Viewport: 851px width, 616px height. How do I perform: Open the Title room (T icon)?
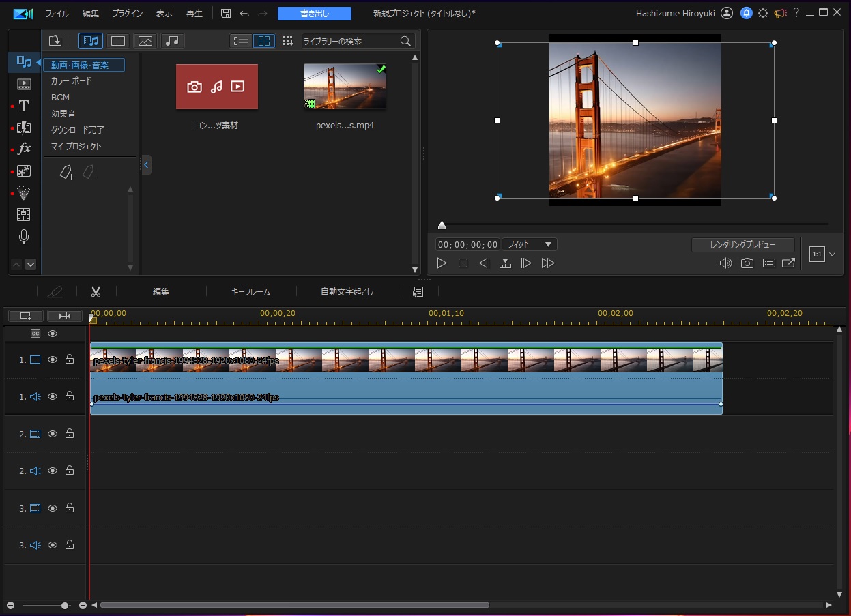click(24, 106)
